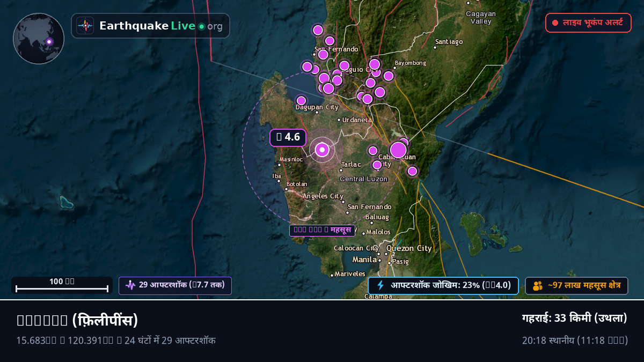The image size is (644, 362).
Task: Click the Cagayan Valley region label
Action: (481, 18)
